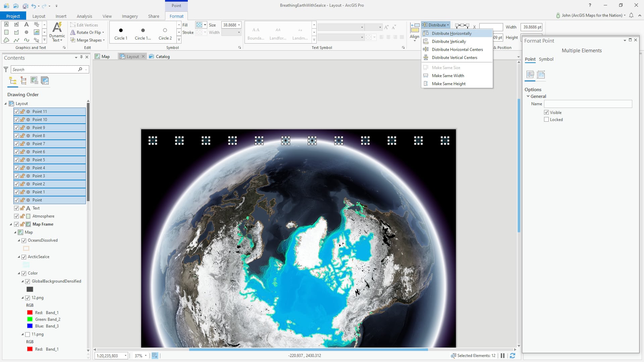Select the Circle 2 symbol

coord(165,33)
